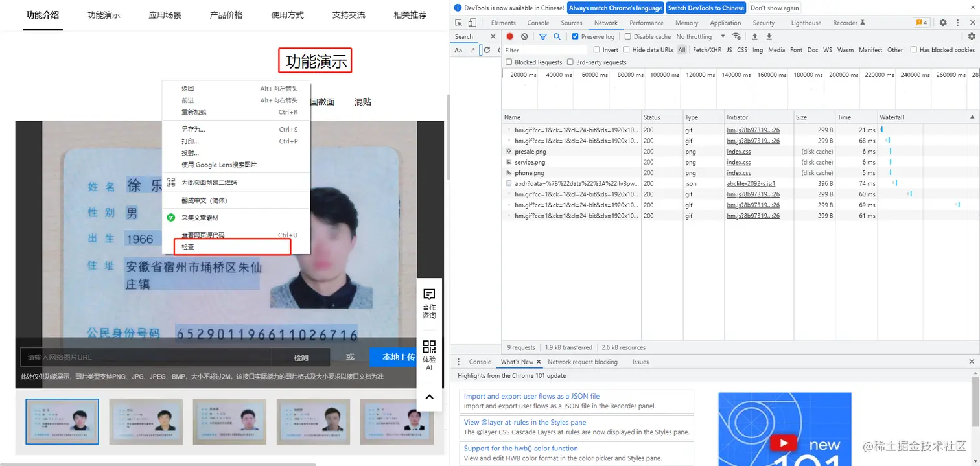Open network conditions wifi icon
Image resolution: width=980 pixels, height=466 pixels.
[736, 37]
